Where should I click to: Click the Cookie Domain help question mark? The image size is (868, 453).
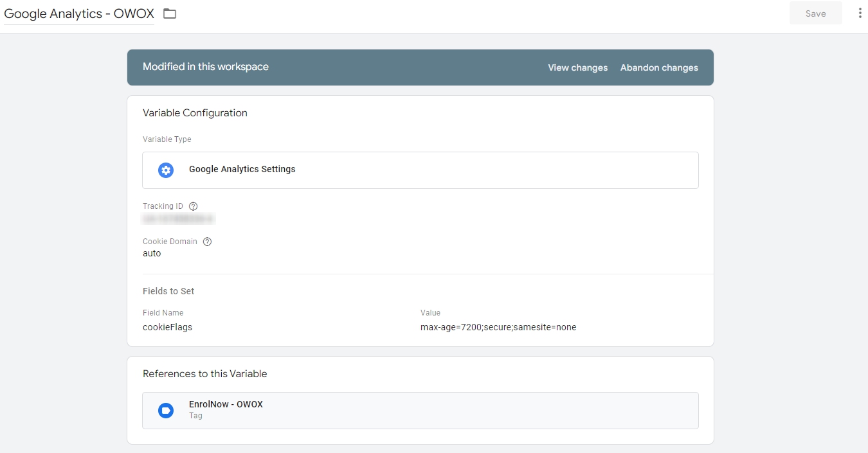click(207, 242)
